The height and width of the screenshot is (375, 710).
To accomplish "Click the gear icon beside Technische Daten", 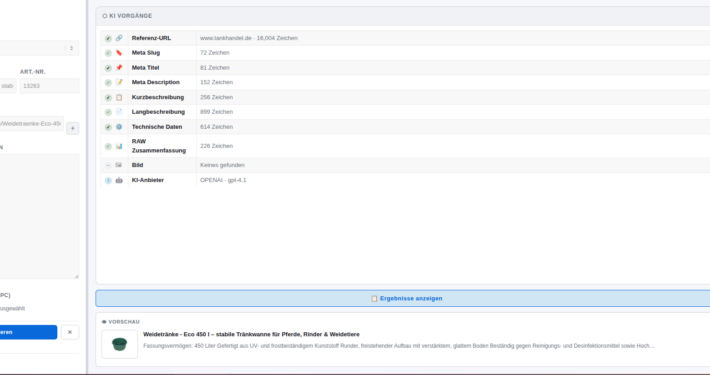I will pyautogui.click(x=119, y=127).
